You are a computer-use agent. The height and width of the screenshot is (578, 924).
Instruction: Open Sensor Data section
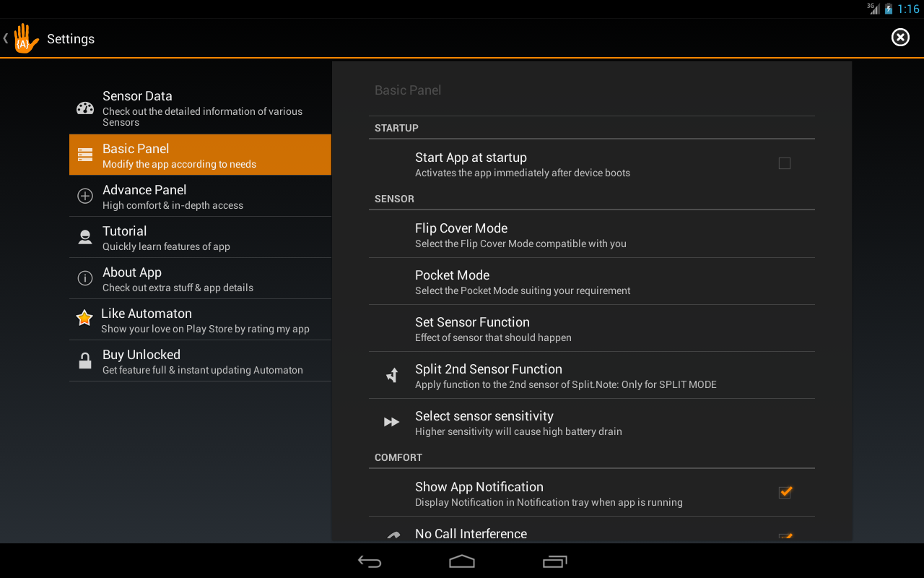tap(200, 108)
